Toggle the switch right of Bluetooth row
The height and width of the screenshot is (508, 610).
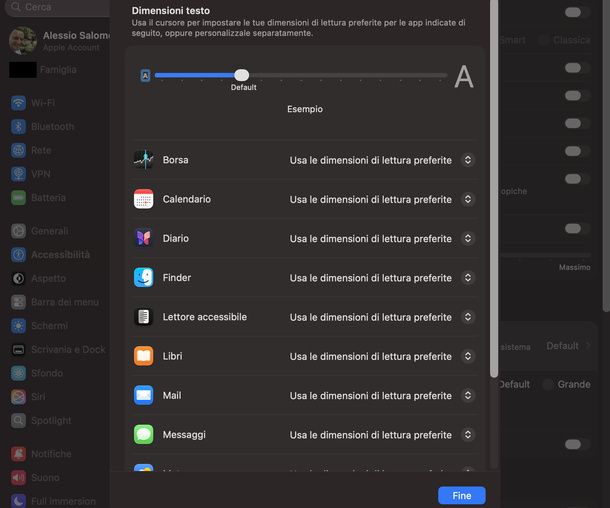pos(577,124)
